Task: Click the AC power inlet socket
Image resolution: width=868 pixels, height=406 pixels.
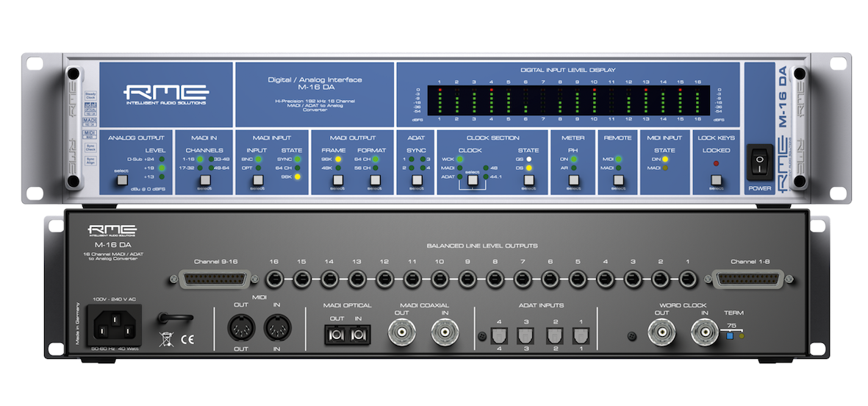Action: (115, 324)
